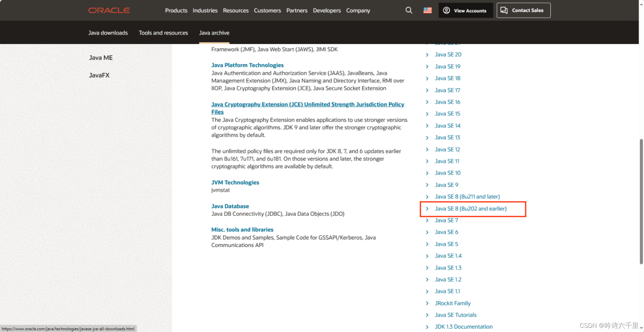Click chevron beside Java SE 17

tap(427, 90)
